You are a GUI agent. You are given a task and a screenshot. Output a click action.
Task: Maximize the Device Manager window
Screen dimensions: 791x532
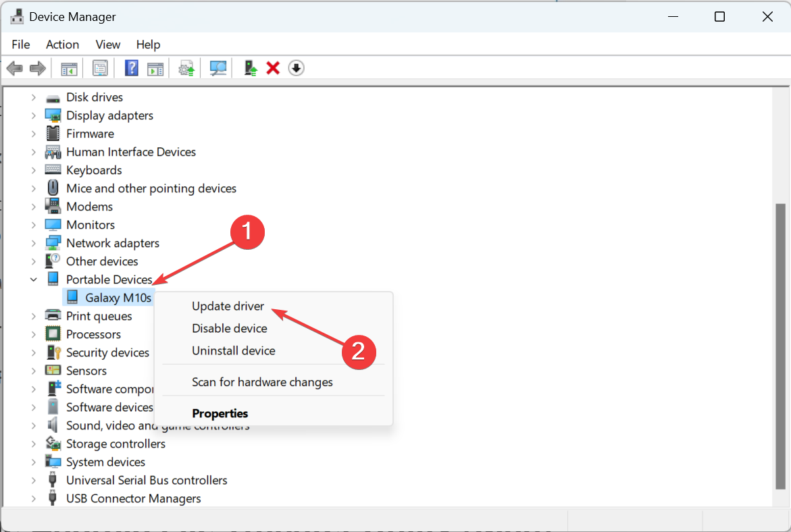[x=720, y=17]
